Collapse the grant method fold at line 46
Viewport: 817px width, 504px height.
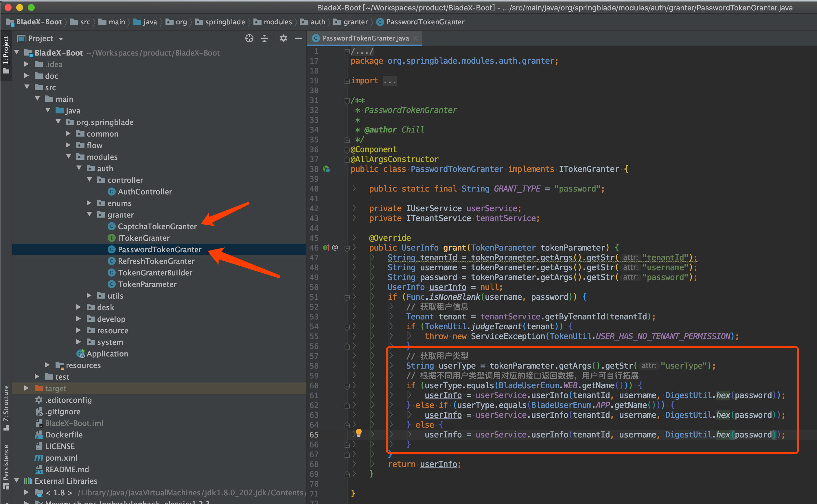click(x=347, y=248)
